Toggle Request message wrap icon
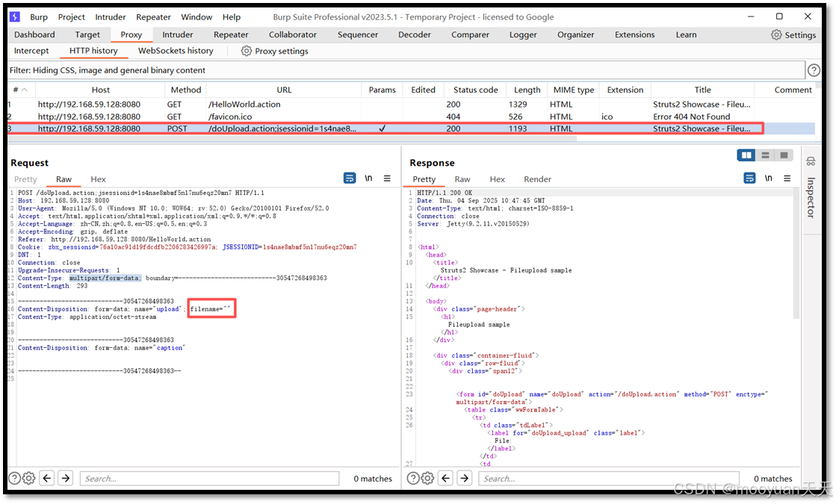The height and width of the screenshot is (504, 836). click(350, 178)
